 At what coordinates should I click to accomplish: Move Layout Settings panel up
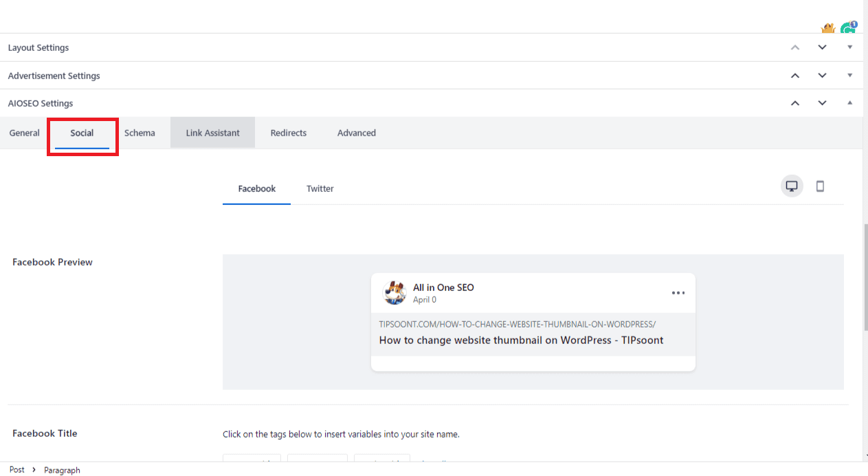(x=795, y=47)
